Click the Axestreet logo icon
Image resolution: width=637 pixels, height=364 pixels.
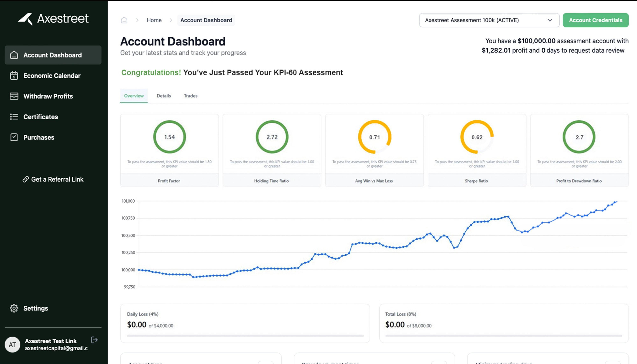tap(26, 19)
